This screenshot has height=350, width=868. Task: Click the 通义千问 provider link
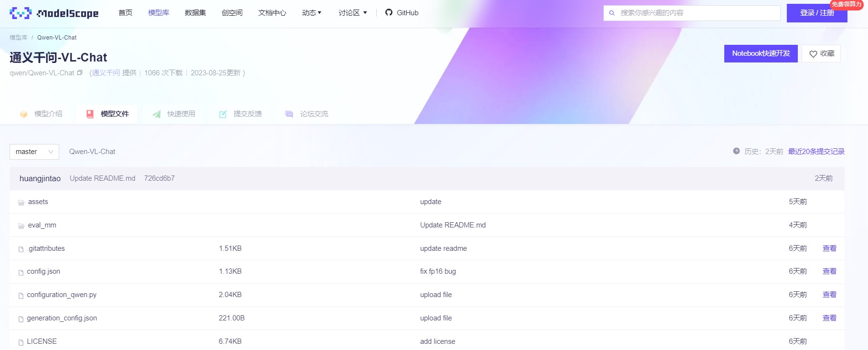pos(106,73)
